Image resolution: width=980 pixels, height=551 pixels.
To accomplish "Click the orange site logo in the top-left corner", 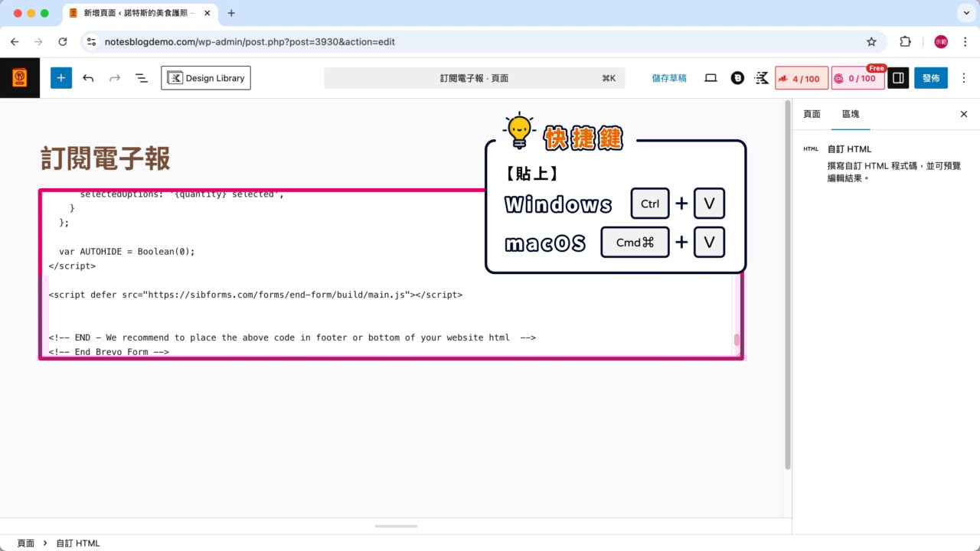I will coord(19,77).
